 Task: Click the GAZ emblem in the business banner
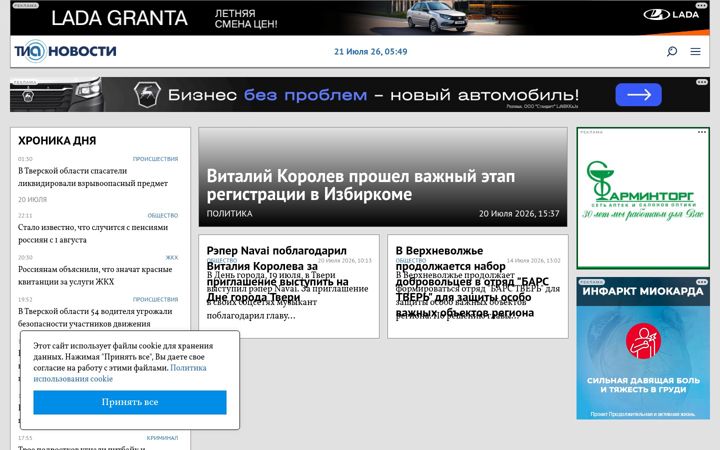click(x=147, y=94)
